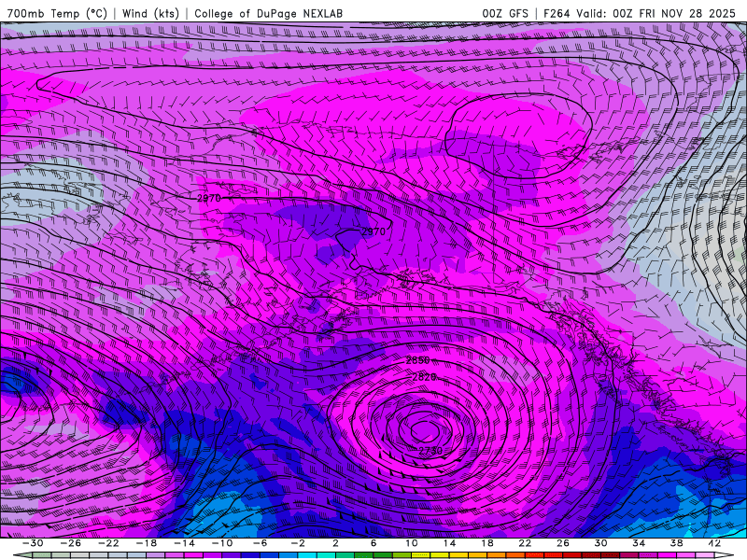Click the "F264" forecast hour text

click(x=557, y=13)
